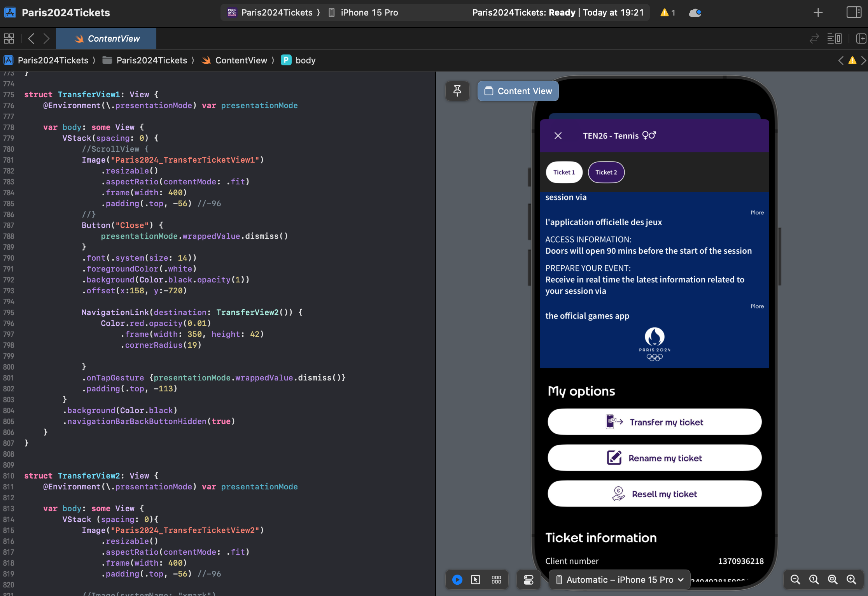Toggle the editor options lines icon

click(834, 39)
